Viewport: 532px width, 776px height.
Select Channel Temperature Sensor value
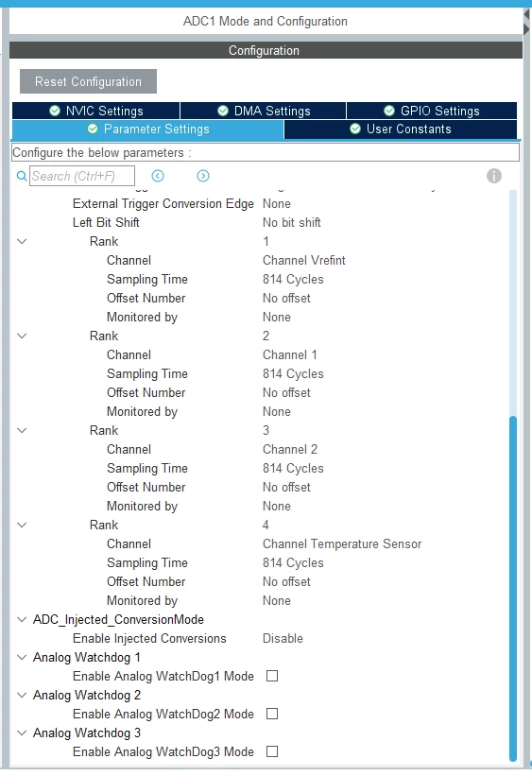[342, 543]
